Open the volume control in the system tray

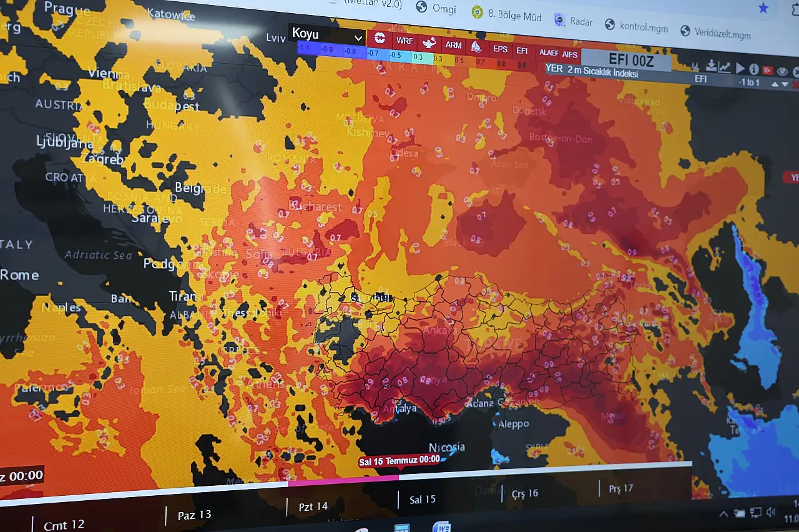tap(770, 511)
